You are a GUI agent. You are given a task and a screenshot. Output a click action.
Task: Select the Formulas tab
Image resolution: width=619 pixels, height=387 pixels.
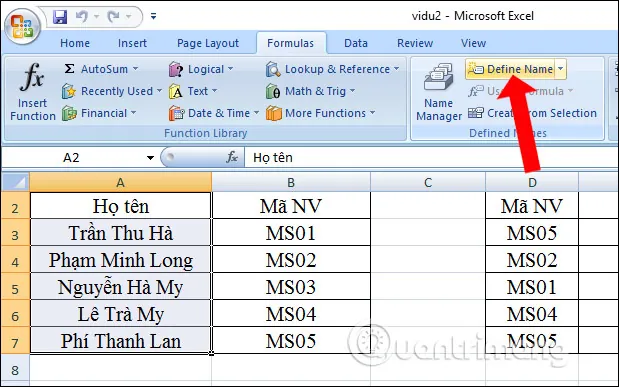pos(291,43)
